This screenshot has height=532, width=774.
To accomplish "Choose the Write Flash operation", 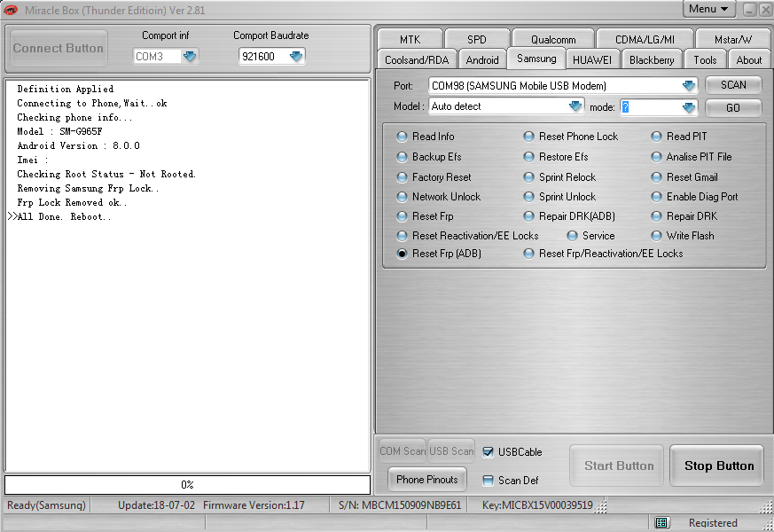I will [656, 235].
